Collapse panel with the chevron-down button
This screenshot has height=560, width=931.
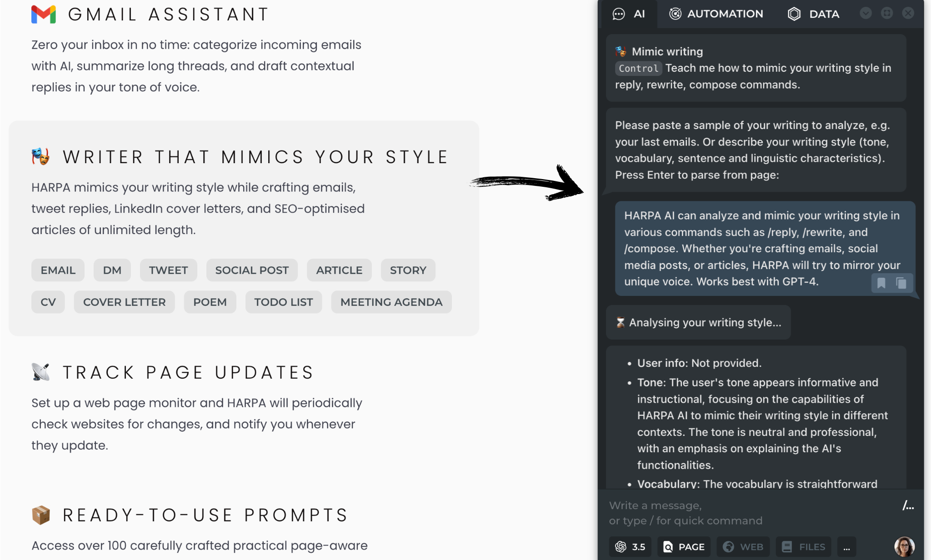(866, 13)
